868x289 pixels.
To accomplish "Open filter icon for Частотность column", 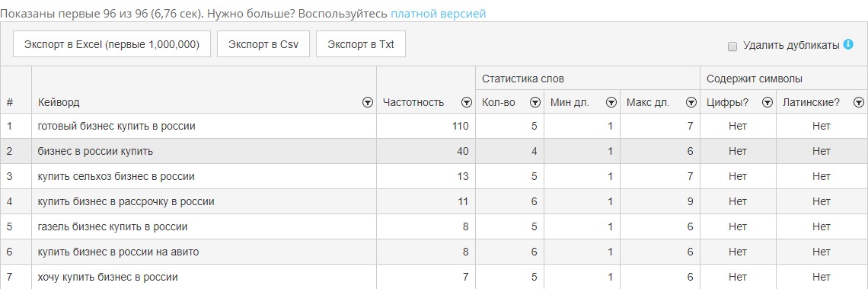I will pyautogui.click(x=467, y=103).
